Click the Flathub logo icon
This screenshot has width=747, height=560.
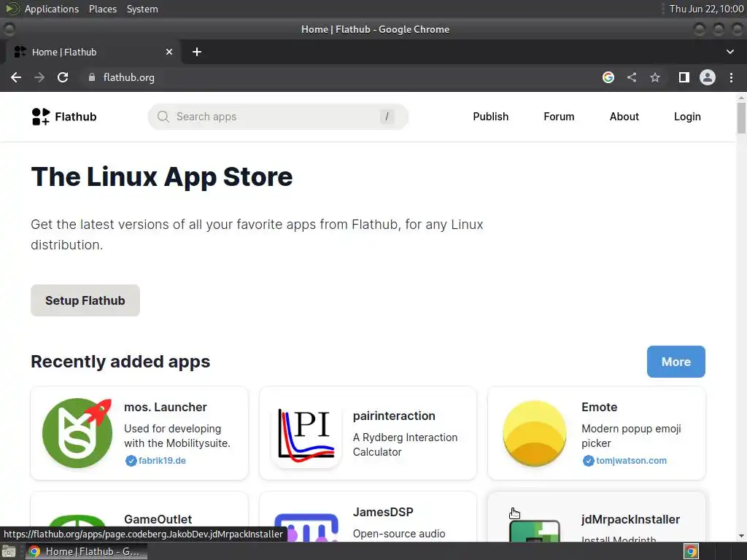(x=41, y=117)
